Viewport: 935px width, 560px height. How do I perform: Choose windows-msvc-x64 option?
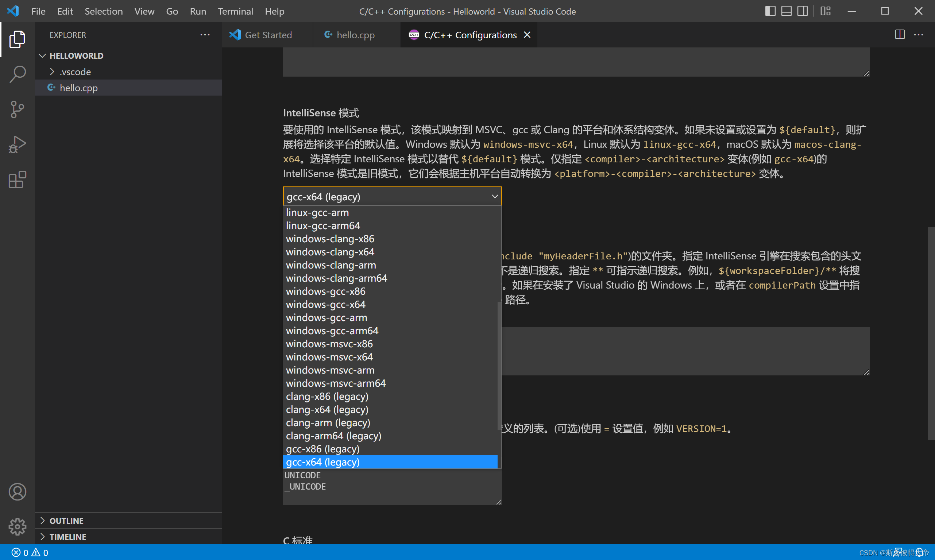[x=390, y=357]
